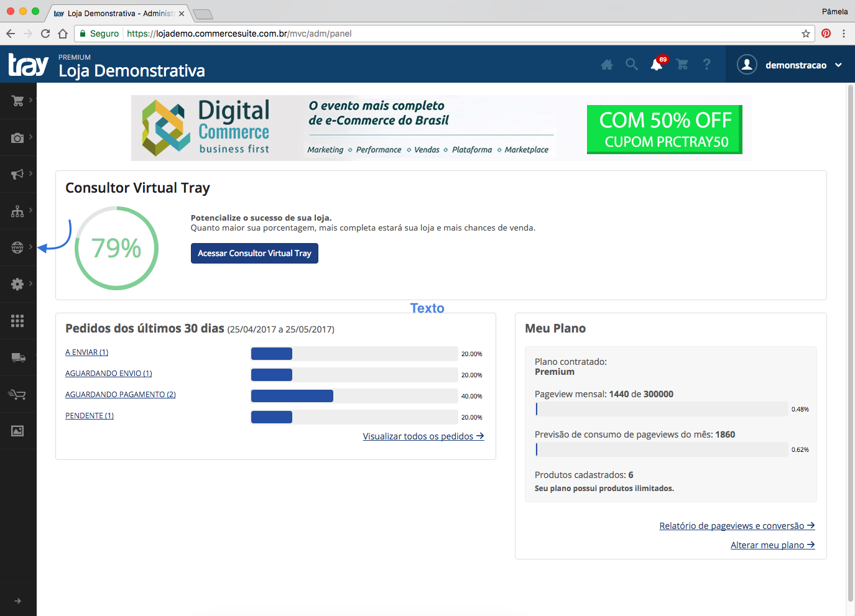855x616 pixels.
Task: Click the AGUARDANDO PAGAMENTO progress bar
Action: pyautogui.click(x=354, y=396)
